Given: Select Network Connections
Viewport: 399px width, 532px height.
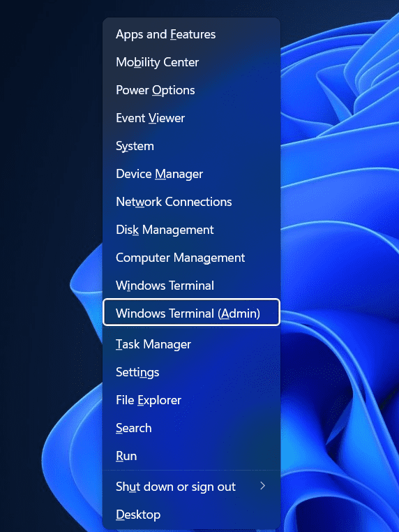Looking at the screenshot, I should pyautogui.click(x=192, y=202).
